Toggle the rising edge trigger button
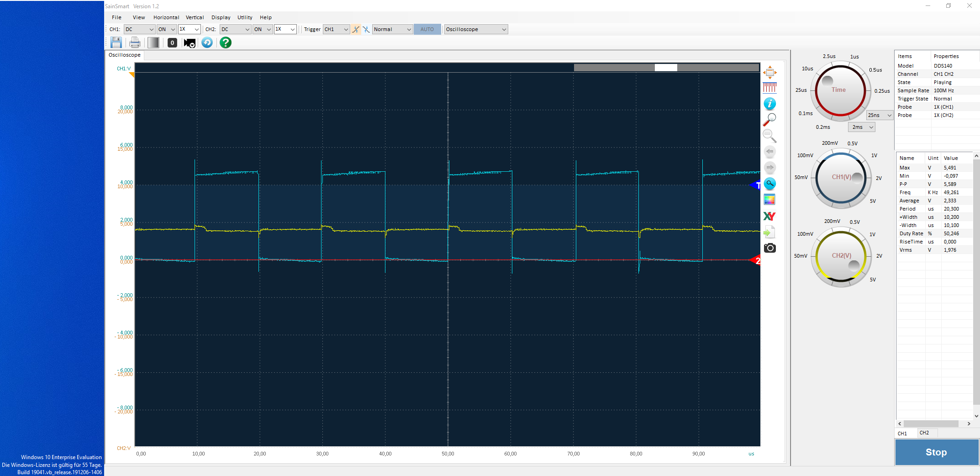This screenshot has height=476, width=980. pos(356,29)
